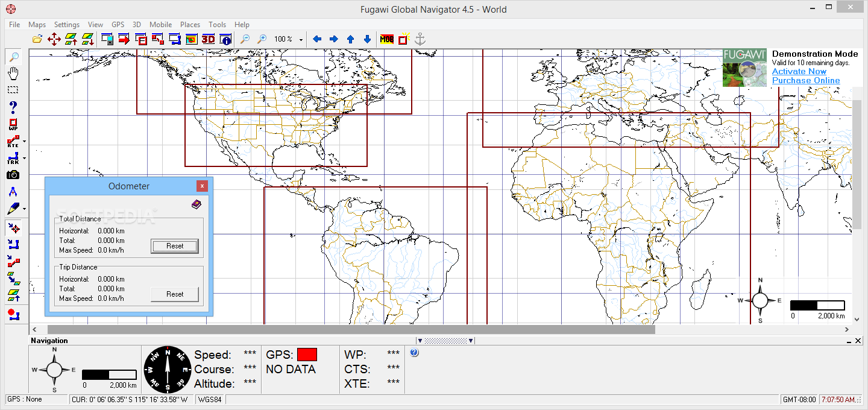Click the horizontal map scrollbar thumb
868x410 pixels.
[351, 330]
